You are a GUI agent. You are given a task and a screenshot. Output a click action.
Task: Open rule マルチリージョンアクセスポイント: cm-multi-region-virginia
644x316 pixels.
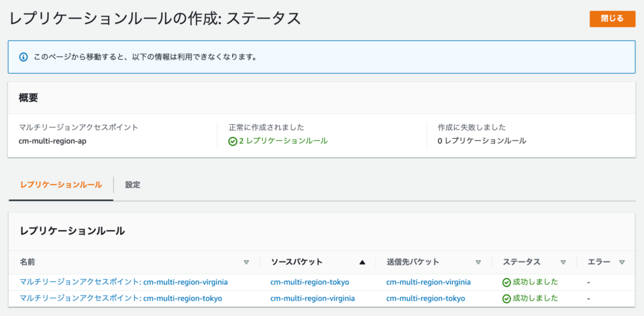click(x=123, y=282)
